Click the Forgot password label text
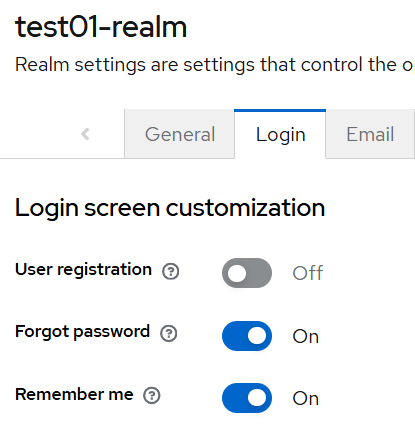415x428 pixels. [x=82, y=332]
